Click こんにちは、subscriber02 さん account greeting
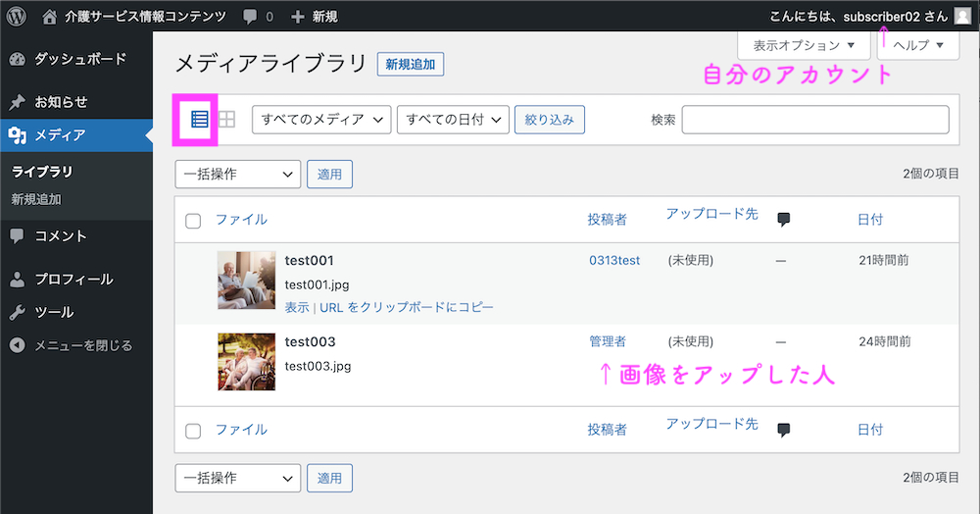The width and height of the screenshot is (980, 514). [858, 17]
